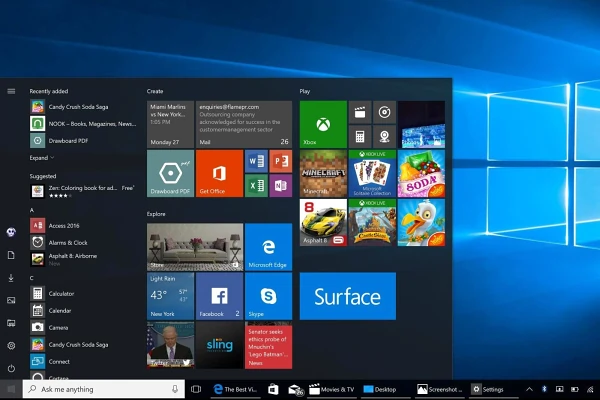
Task: Open the Skype tile
Action: click(268, 296)
